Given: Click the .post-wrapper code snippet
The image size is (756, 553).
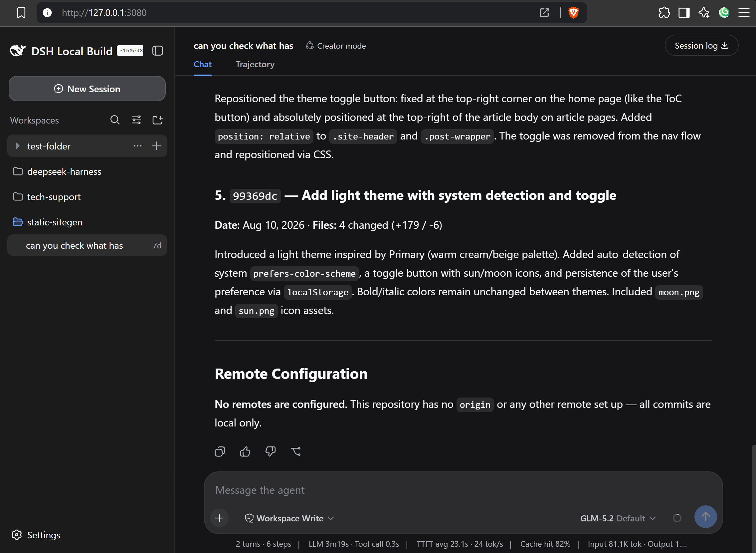Looking at the screenshot, I should pos(457,136).
